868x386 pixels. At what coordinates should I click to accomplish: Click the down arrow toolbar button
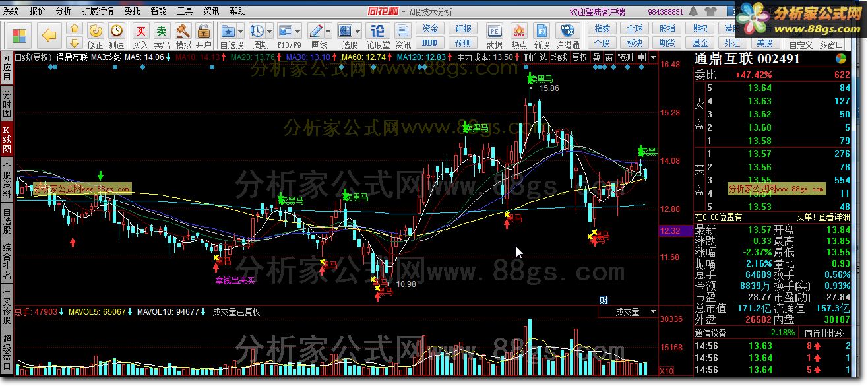75,42
